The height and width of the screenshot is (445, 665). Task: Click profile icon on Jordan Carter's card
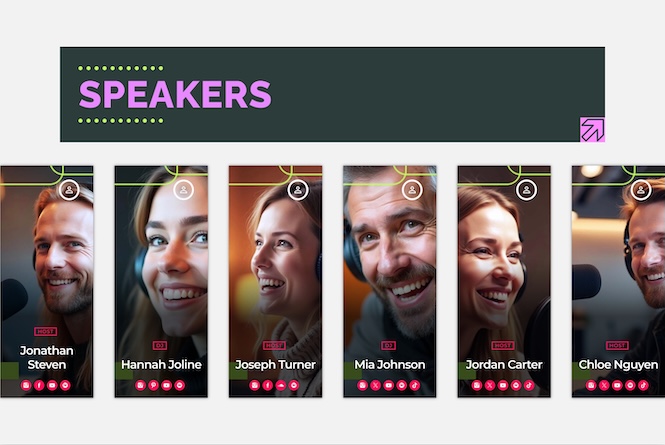526,190
